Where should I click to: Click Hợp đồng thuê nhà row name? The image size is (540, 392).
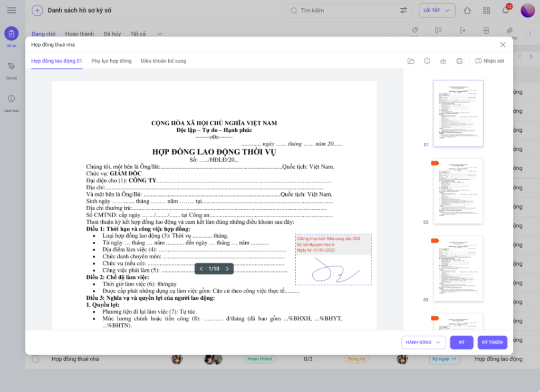(x=75, y=359)
